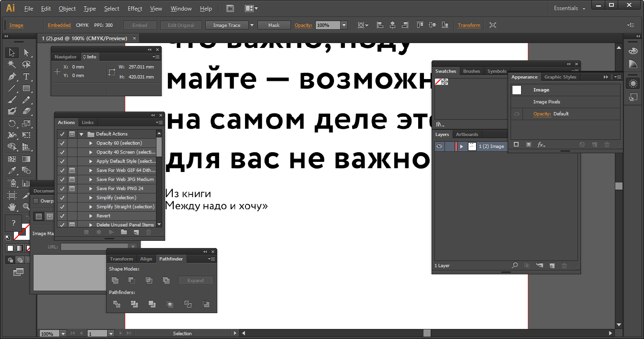Image resolution: width=644 pixels, height=339 pixels.
Task: Select the Type tool in the toolbar
Action: pyautogui.click(x=27, y=76)
